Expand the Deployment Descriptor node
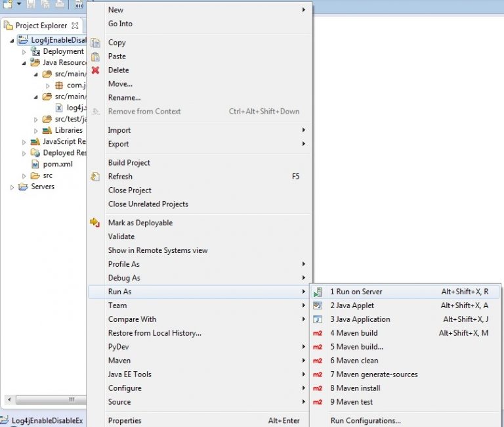The image size is (504, 427). pyautogui.click(x=24, y=52)
